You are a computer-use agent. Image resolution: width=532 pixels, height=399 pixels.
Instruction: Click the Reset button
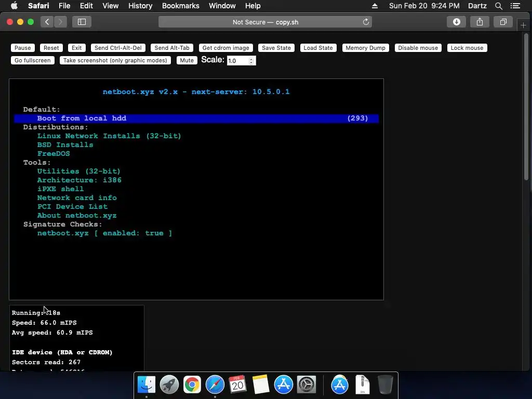[x=51, y=48]
